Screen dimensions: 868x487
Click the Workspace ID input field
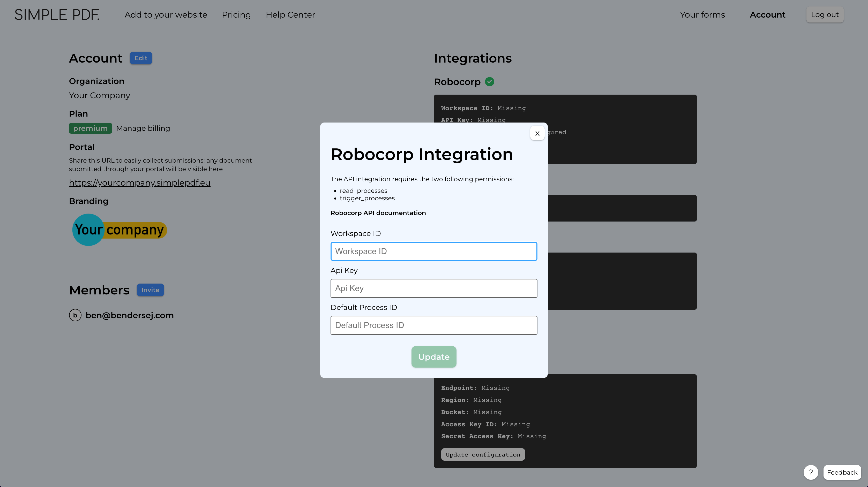(x=434, y=251)
